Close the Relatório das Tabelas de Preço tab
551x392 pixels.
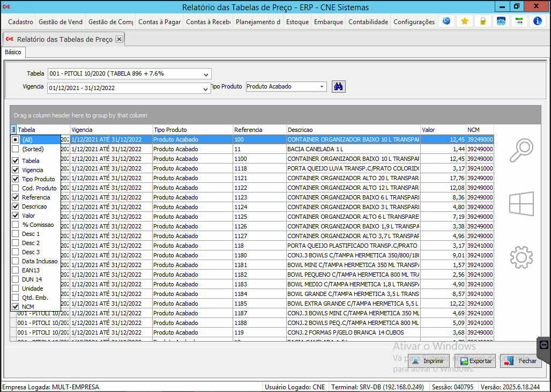(x=119, y=39)
